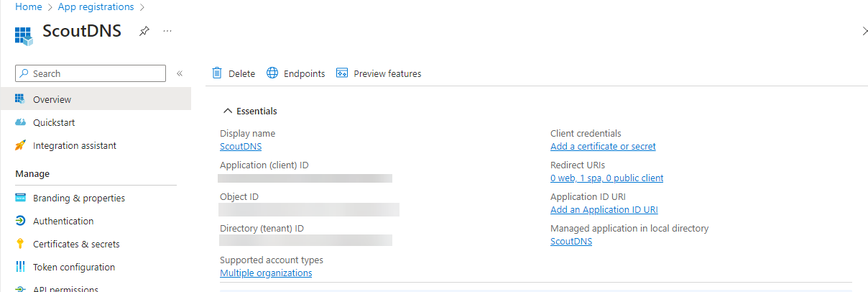Click Add a certificate or secret link
Screen dimensions: 868x292
603,147
